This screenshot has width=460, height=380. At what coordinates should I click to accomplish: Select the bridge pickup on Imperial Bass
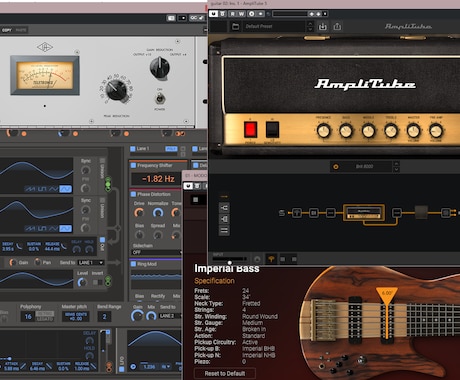click(355, 320)
